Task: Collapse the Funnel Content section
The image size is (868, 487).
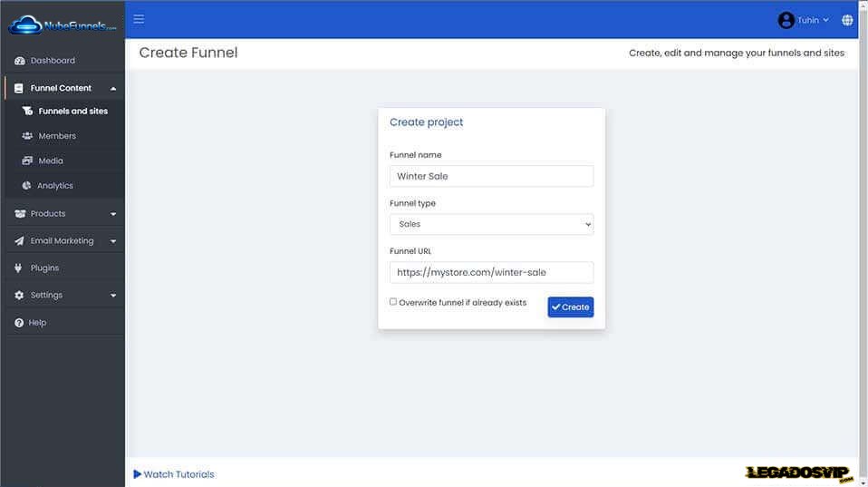Action: click(112, 89)
